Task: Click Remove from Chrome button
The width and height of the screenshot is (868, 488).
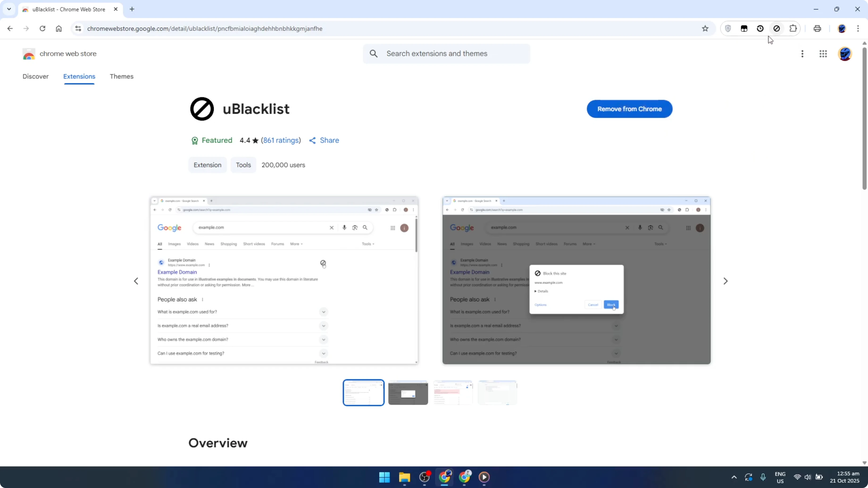Action: (630, 109)
